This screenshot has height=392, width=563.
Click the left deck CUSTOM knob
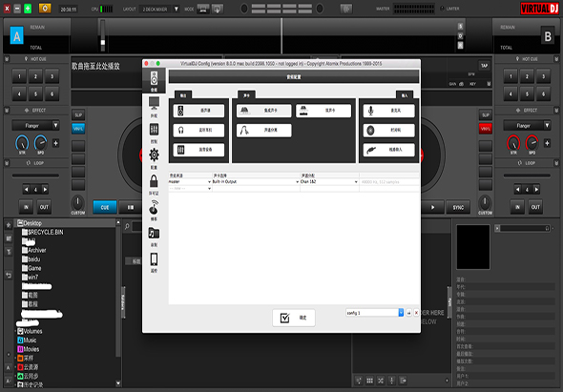click(x=78, y=203)
